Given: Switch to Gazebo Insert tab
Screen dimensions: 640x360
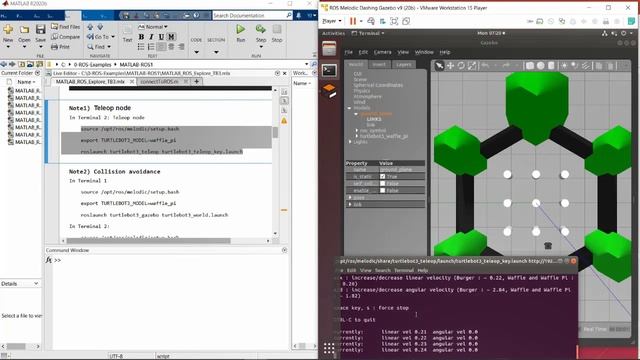Looking at the screenshot, I should tap(379, 64).
